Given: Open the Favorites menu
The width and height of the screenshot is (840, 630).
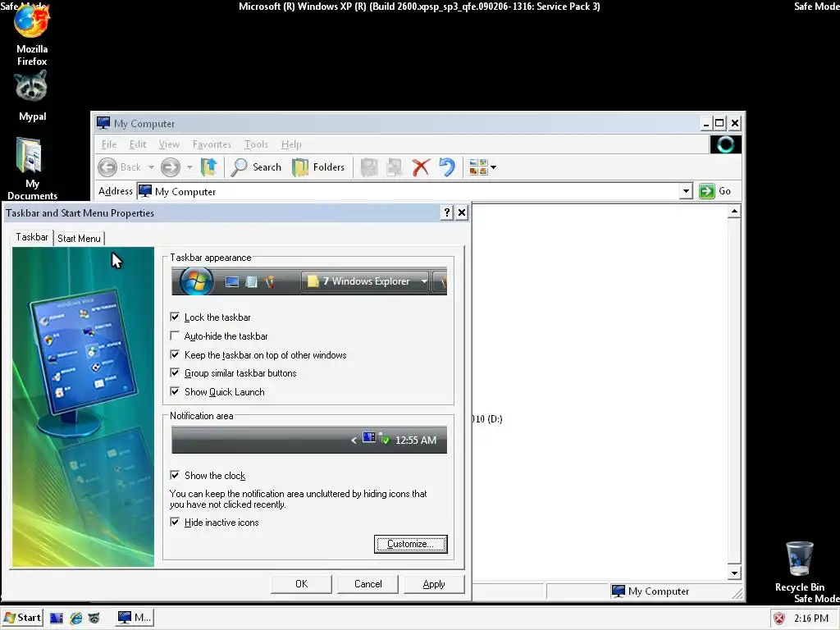Looking at the screenshot, I should pos(212,144).
